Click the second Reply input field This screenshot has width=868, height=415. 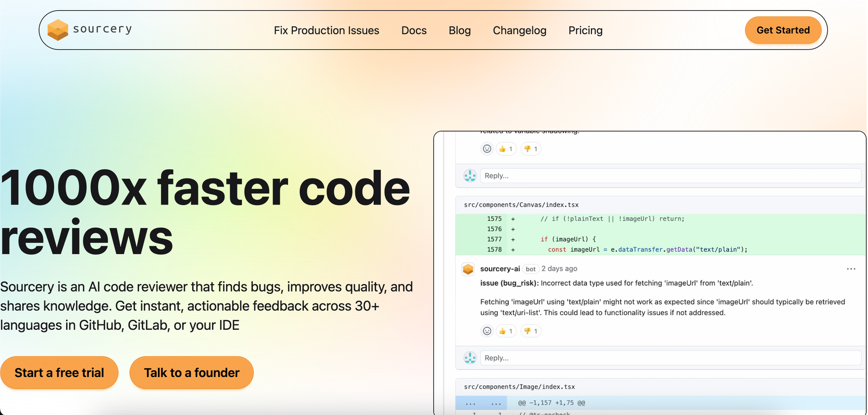[671, 358]
